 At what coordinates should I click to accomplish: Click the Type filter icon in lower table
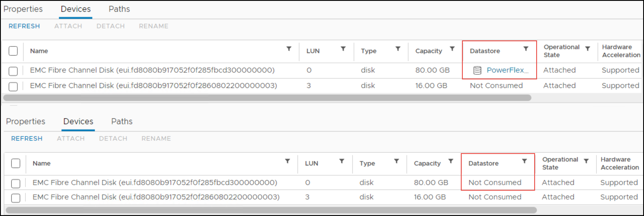coord(397,161)
